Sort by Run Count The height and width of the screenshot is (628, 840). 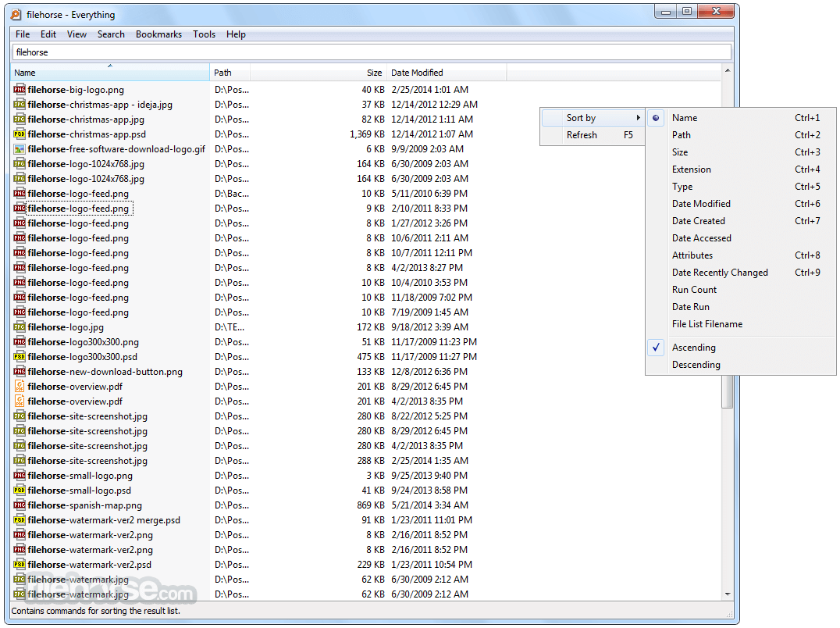pyautogui.click(x=741, y=289)
